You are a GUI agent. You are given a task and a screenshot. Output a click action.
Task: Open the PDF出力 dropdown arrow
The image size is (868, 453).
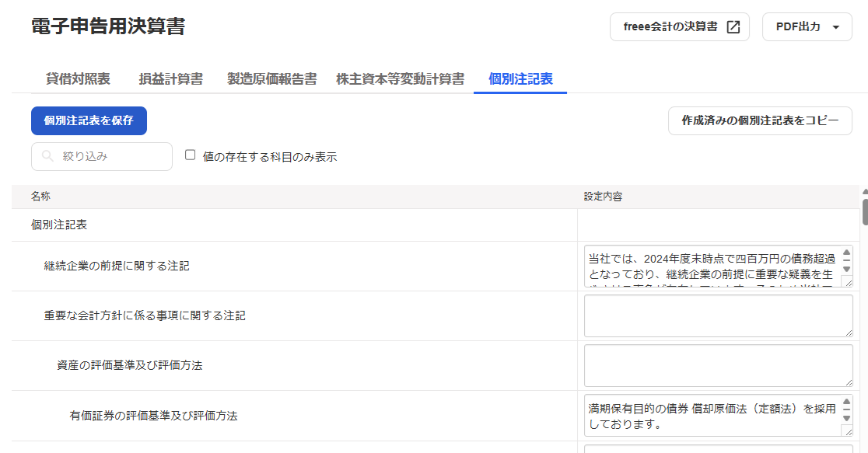pyautogui.click(x=836, y=27)
